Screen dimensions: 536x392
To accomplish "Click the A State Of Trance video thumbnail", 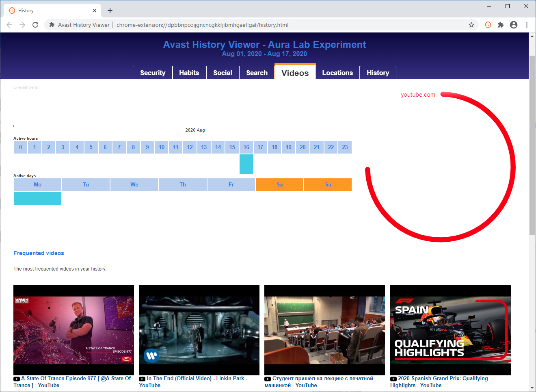I will (x=73, y=330).
